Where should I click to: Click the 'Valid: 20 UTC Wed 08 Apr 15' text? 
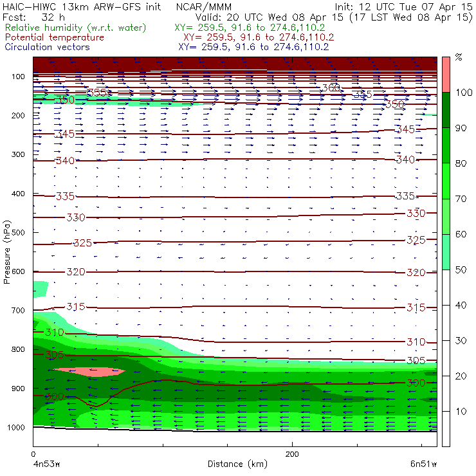(x=269, y=17)
